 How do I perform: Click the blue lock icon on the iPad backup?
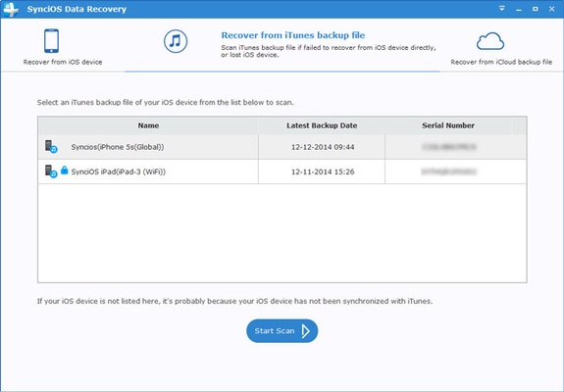[x=65, y=170]
